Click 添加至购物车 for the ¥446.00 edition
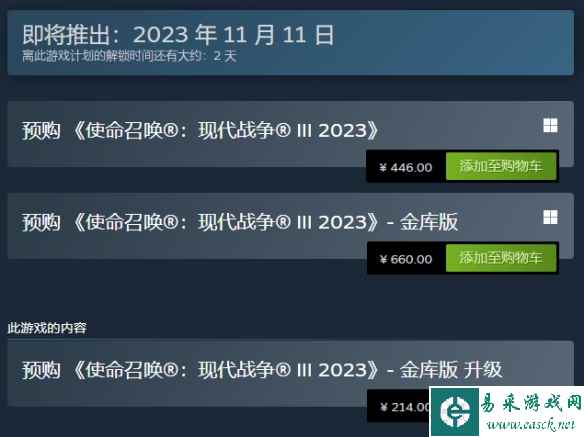 (x=501, y=166)
